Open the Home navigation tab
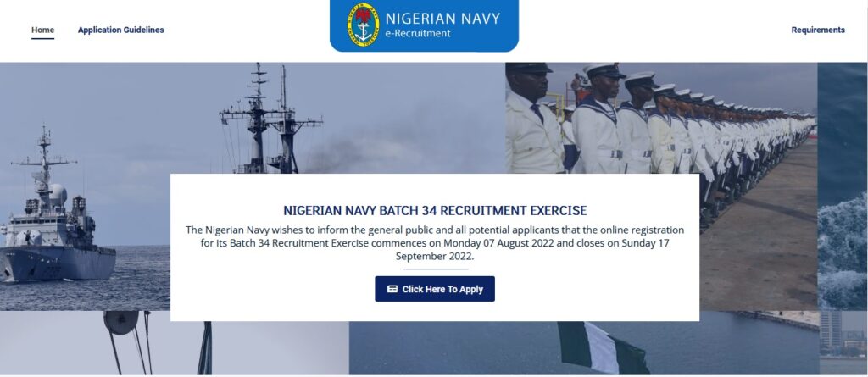Viewport: 868px width, 377px height. (x=42, y=30)
